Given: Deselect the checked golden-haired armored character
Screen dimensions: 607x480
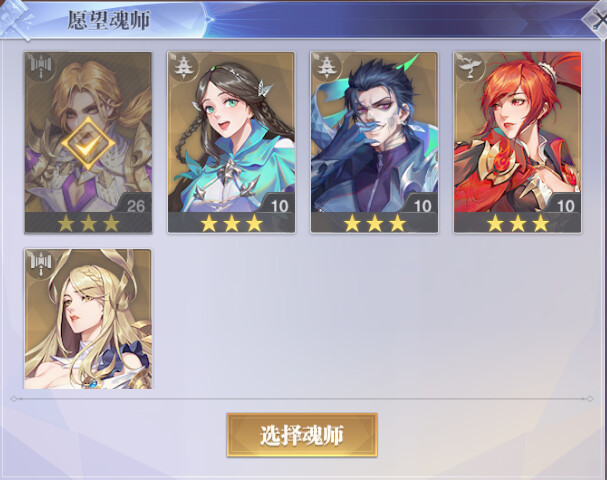Looking at the screenshot, I should click(88, 142).
